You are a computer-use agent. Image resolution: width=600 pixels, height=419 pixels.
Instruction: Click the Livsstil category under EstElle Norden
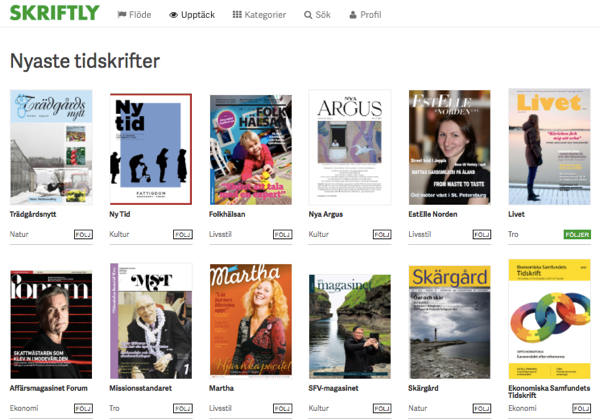(421, 234)
